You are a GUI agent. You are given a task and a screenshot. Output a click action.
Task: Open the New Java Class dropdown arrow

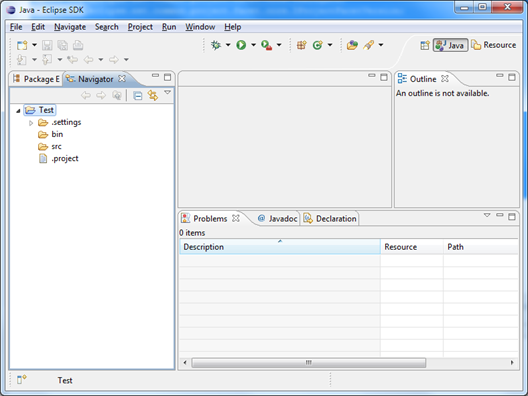tap(330, 44)
